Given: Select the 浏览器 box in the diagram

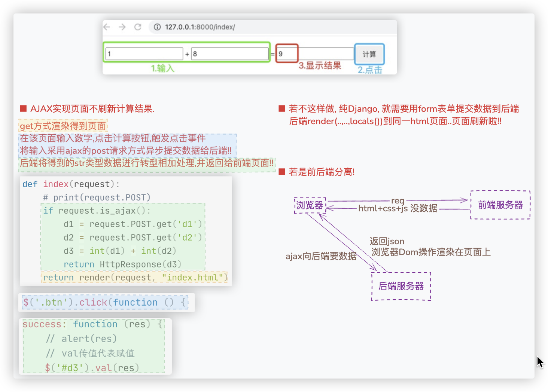Looking at the screenshot, I should pos(310,205).
